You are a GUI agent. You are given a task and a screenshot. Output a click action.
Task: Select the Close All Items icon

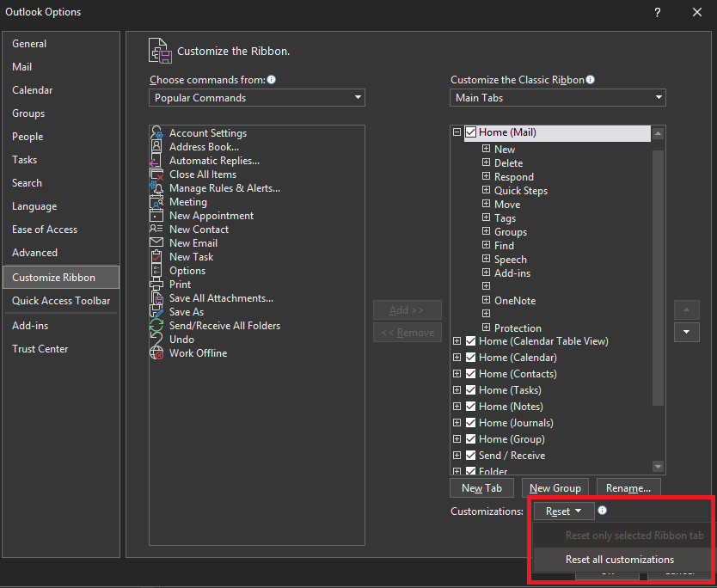tap(156, 175)
